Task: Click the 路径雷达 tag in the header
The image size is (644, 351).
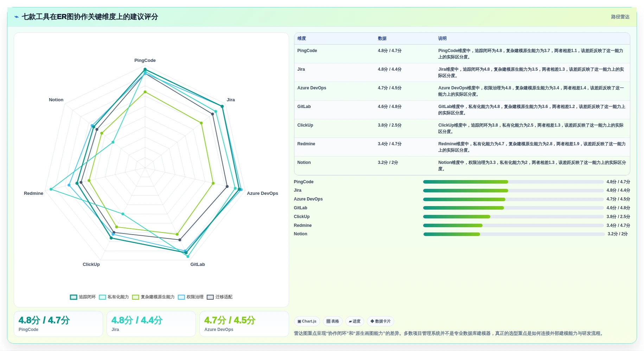Action: (620, 17)
